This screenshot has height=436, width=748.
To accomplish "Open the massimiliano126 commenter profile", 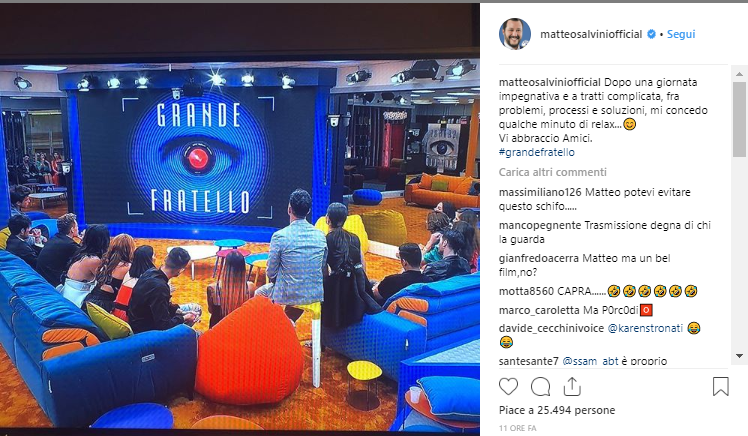I will click(x=540, y=192).
